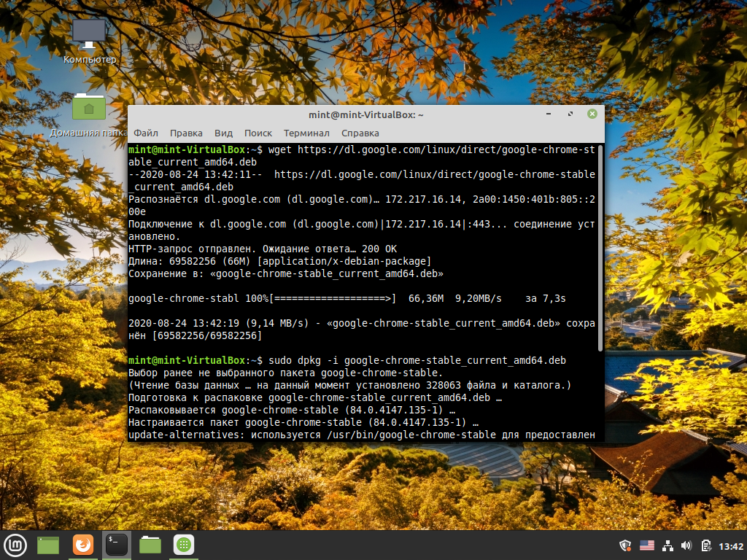Click the terminal vertical scrollbar
Viewport: 747px width, 560px height.
click(x=600, y=249)
